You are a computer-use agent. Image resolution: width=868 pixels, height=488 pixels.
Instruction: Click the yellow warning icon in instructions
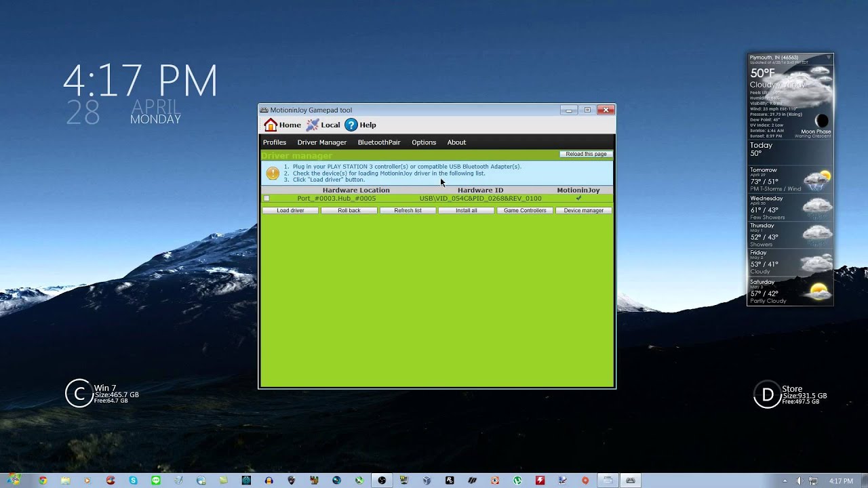coord(273,174)
